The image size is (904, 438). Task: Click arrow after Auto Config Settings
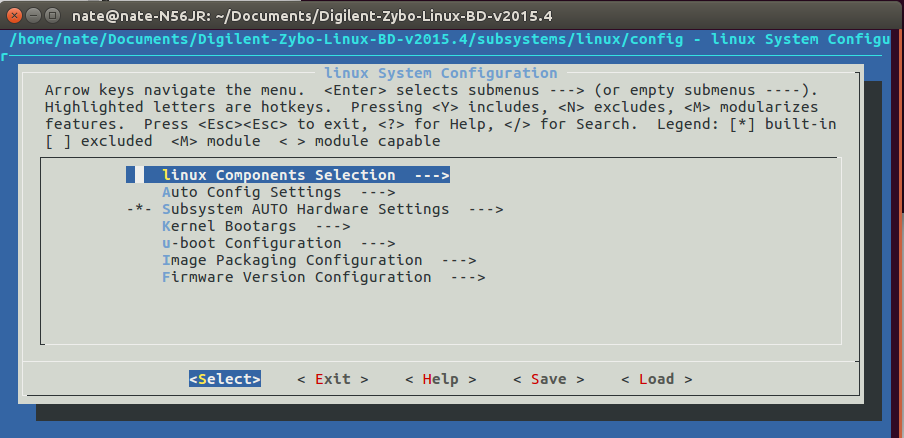point(378,192)
